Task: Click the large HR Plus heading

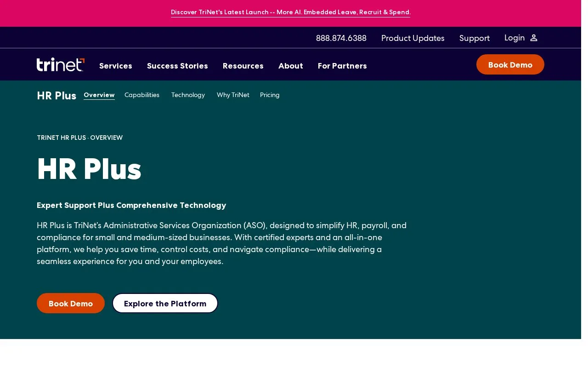Action: (x=89, y=169)
